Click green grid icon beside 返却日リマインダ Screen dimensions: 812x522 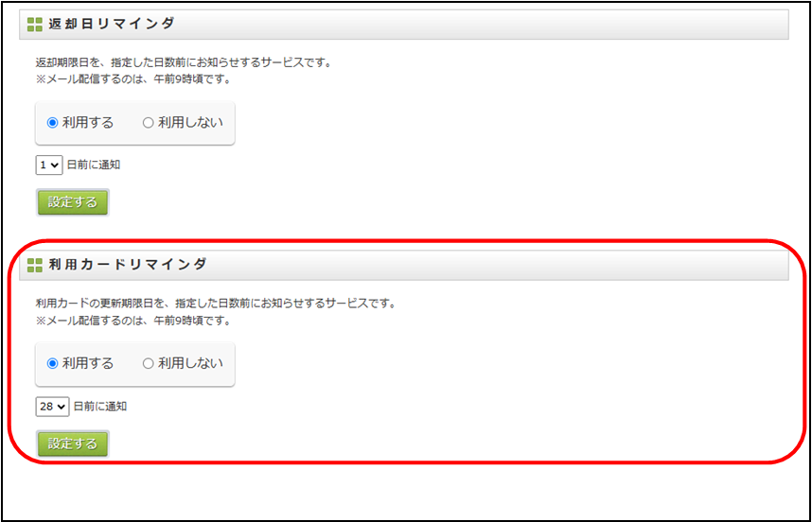[x=35, y=25]
